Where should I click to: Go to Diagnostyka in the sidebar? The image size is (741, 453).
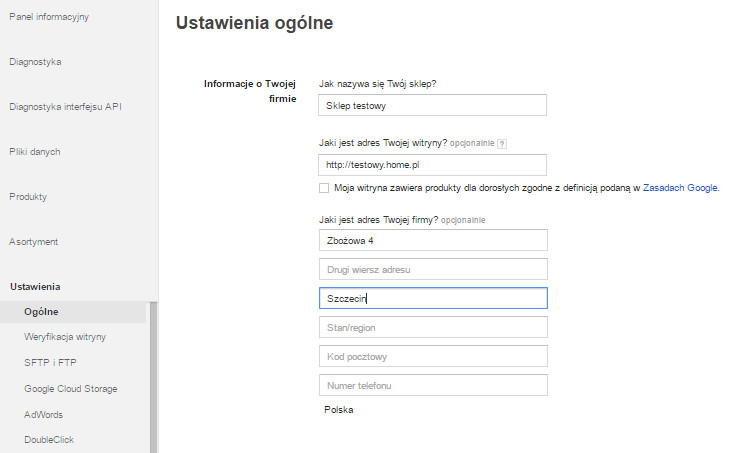tap(35, 62)
